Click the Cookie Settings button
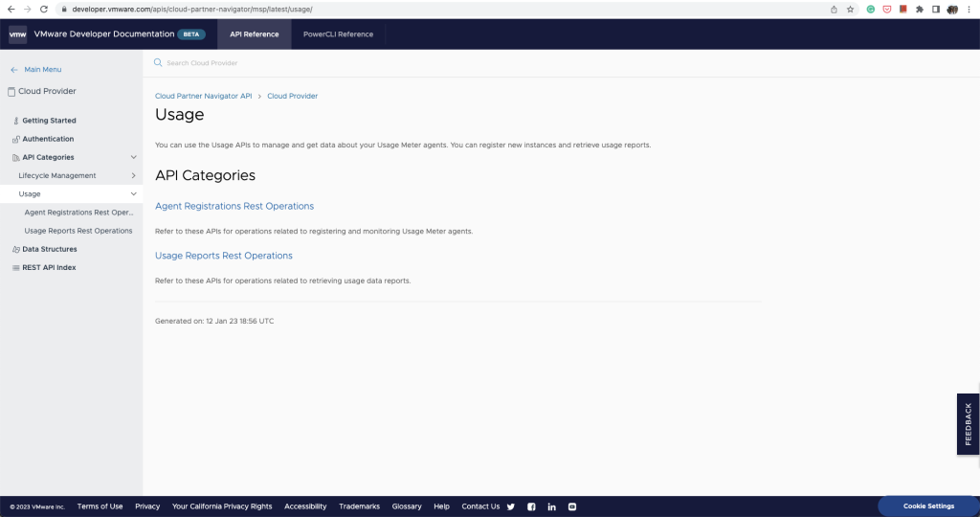 pos(928,506)
